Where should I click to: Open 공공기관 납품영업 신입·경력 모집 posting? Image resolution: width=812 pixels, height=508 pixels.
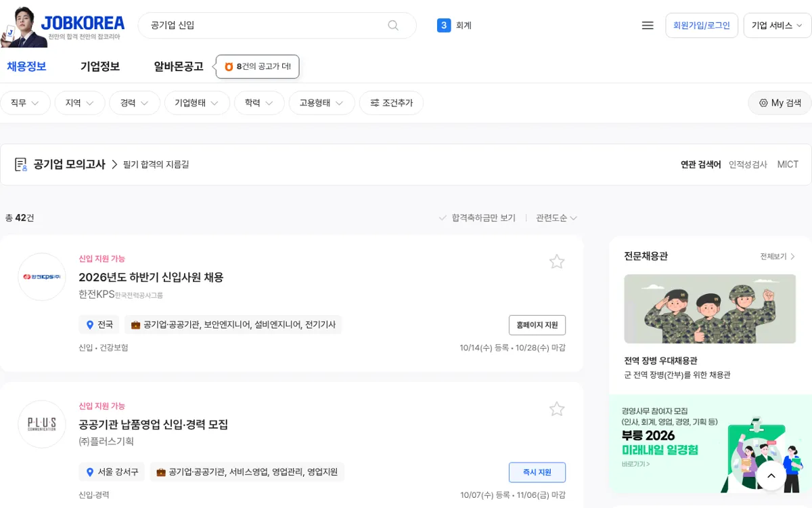click(154, 425)
